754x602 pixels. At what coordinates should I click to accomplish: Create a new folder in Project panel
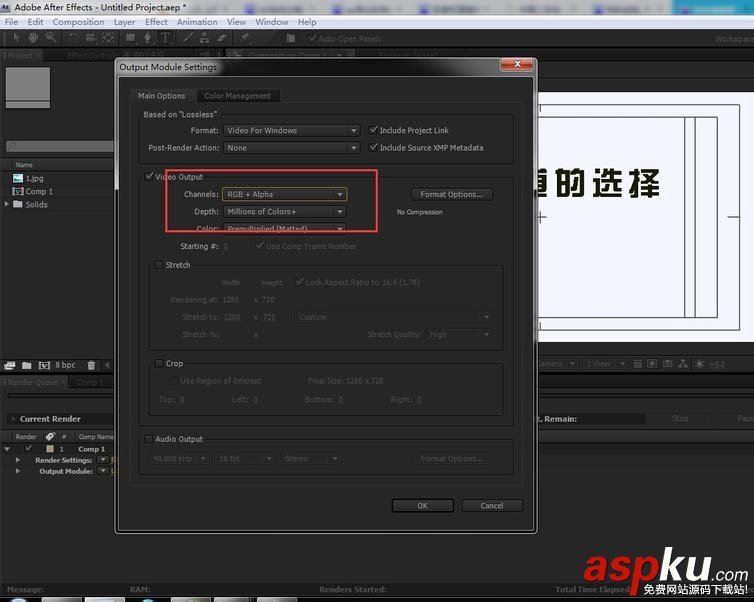26,365
